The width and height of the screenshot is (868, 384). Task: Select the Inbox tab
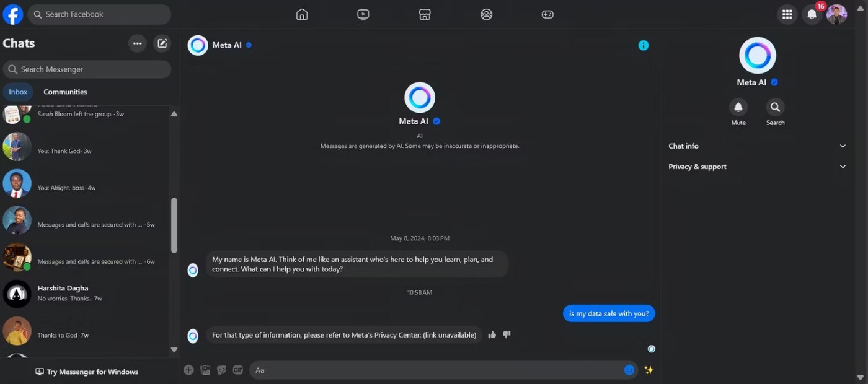(x=18, y=92)
